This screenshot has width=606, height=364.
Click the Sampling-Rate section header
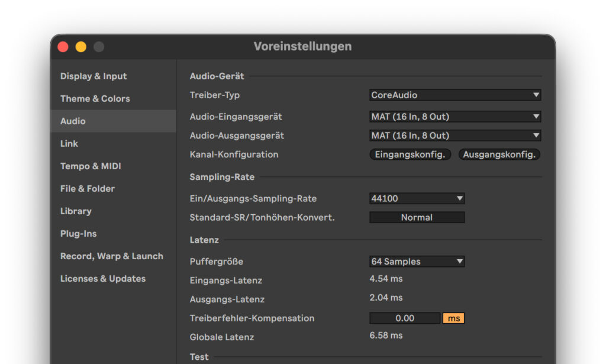coord(223,177)
